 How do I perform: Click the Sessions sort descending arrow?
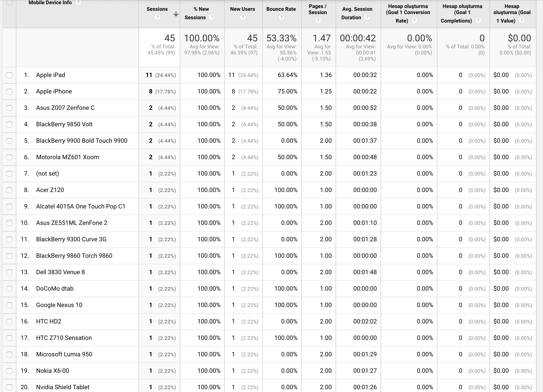pos(176,14)
